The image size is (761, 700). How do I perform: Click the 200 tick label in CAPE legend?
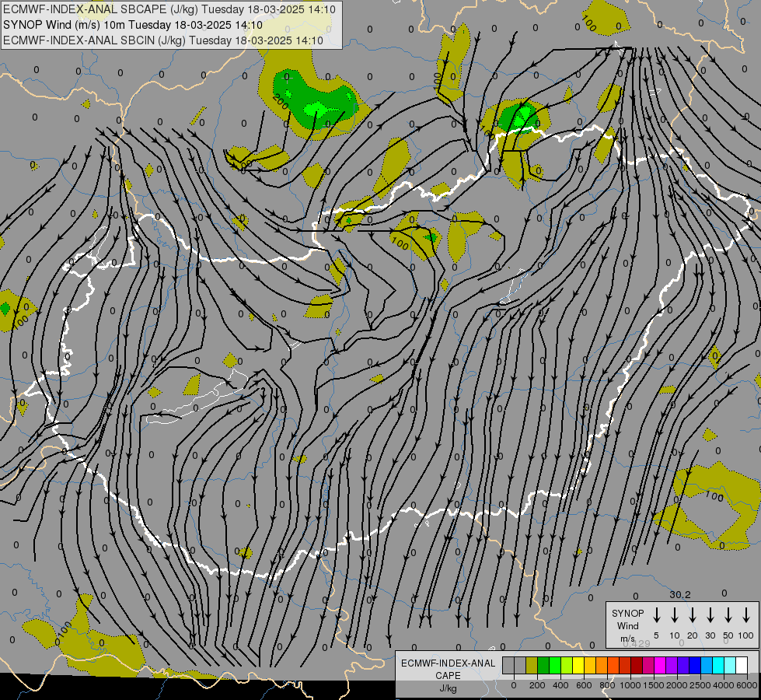[537, 685]
